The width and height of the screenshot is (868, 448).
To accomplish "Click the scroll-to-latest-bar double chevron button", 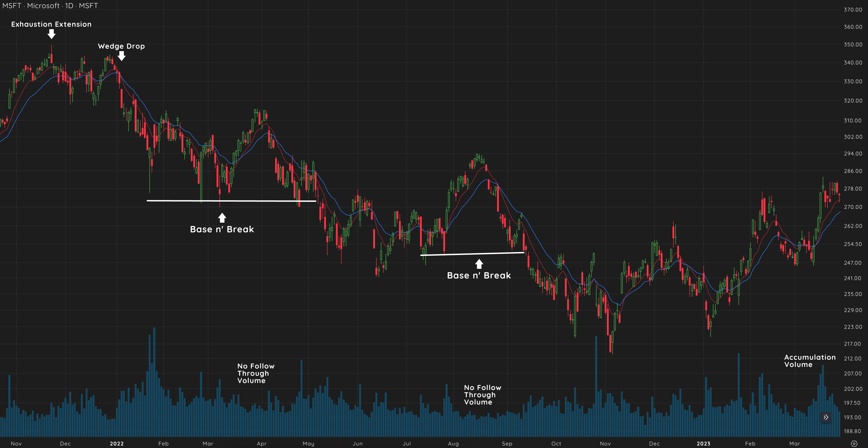I will pos(826,417).
